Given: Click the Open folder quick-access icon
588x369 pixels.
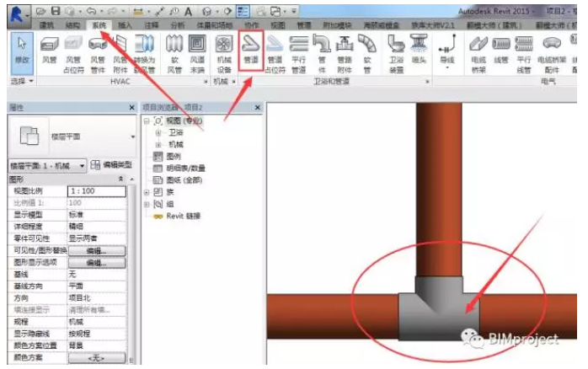Looking at the screenshot, I should pyautogui.click(x=40, y=12).
